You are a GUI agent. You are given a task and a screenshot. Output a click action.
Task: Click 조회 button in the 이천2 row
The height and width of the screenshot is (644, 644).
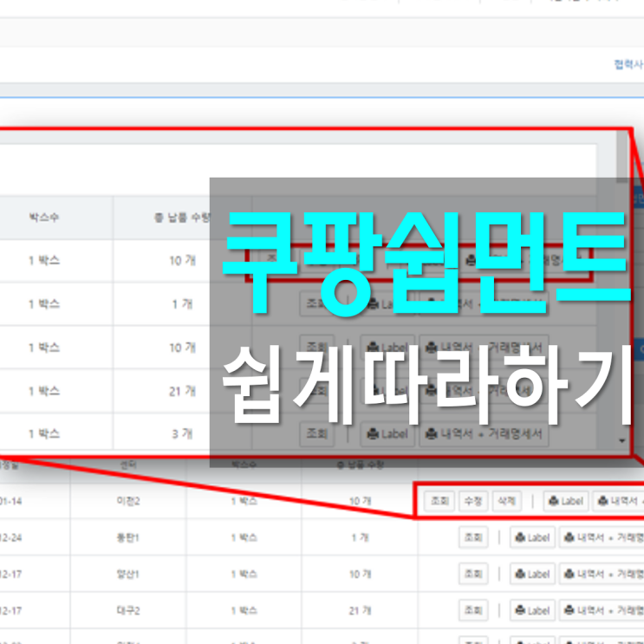[439, 501]
